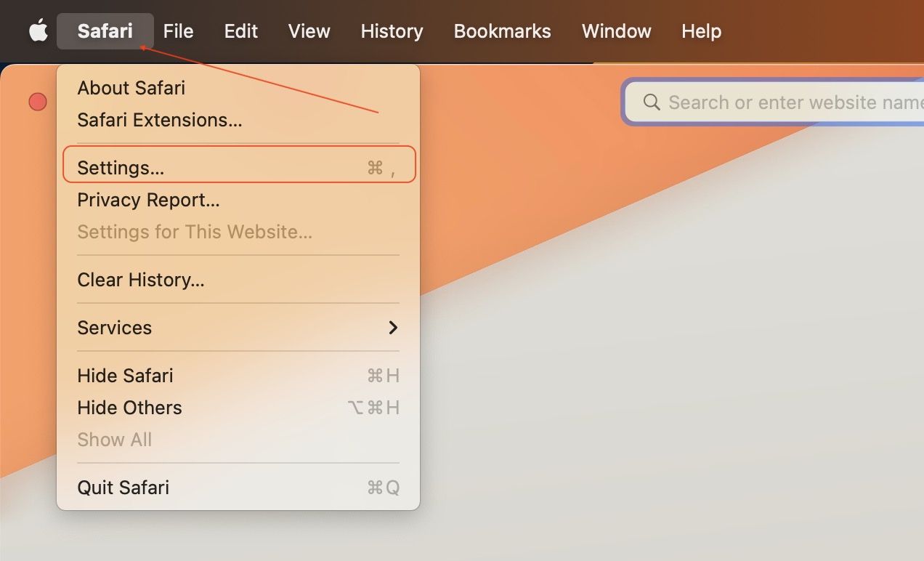
Task: Open Safari Extensions
Action: pyautogui.click(x=160, y=120)
